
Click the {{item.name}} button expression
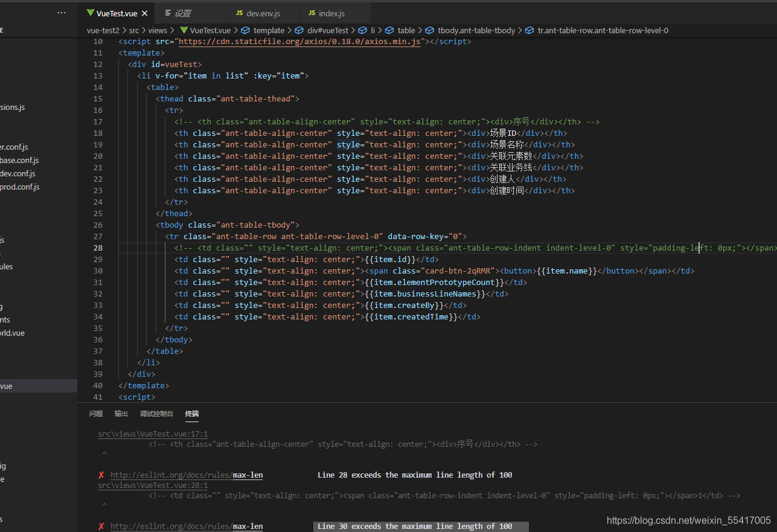click(566, 271)
